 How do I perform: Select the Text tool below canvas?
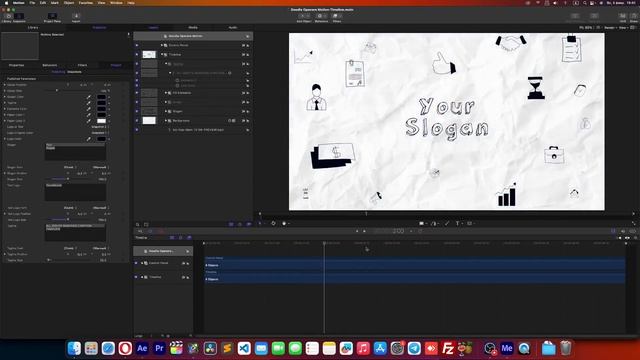click(457, 223)
